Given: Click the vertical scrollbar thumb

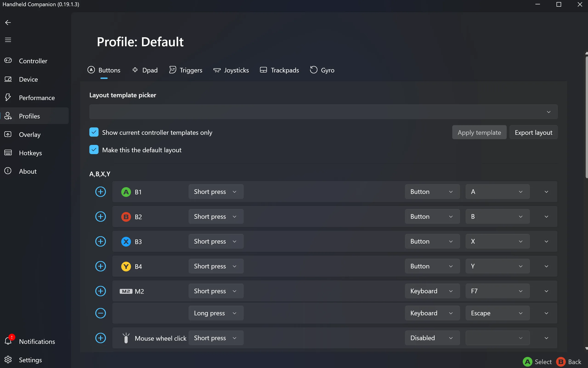Looking at the screenshot, I should (587, 117).
